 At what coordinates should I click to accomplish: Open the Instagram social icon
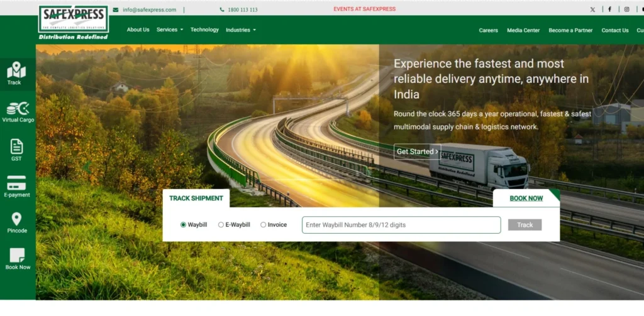coord(627,9)
